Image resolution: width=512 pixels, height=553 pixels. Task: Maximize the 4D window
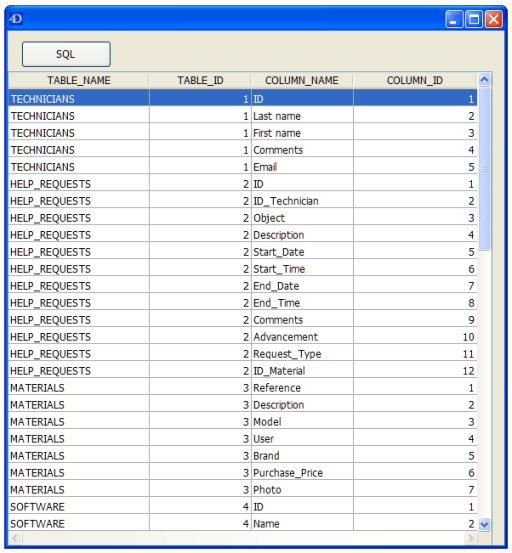(x=474, y=19)
